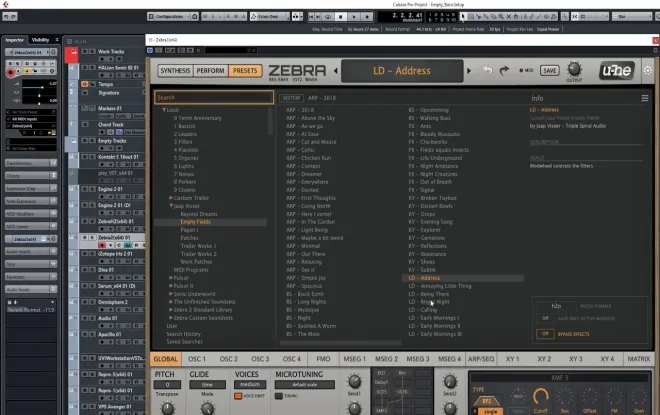660x415 pixels.
Task: Click the Cubase undo history icons at top left
Action: (x=10, y=16)
